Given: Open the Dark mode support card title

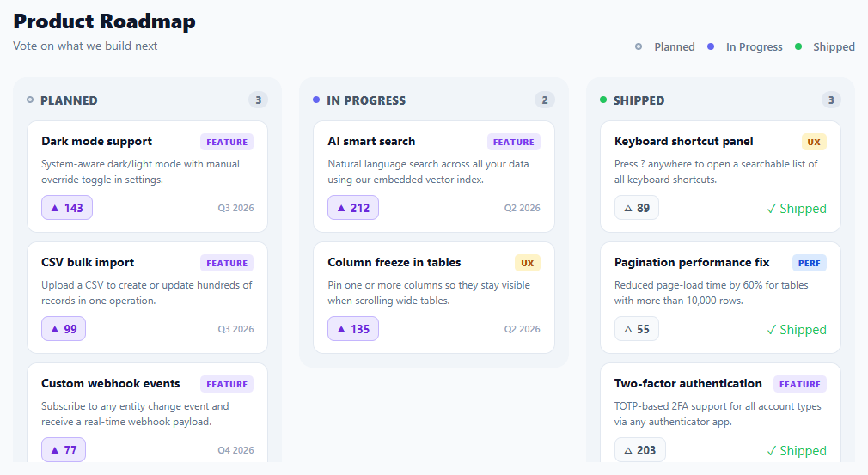Looking at the screenshot, I should (x=96, y=142).
